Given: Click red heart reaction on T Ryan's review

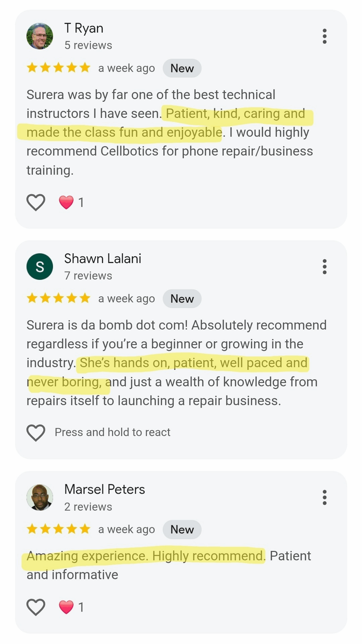Looking at the screenshot, I should point(66,202).
